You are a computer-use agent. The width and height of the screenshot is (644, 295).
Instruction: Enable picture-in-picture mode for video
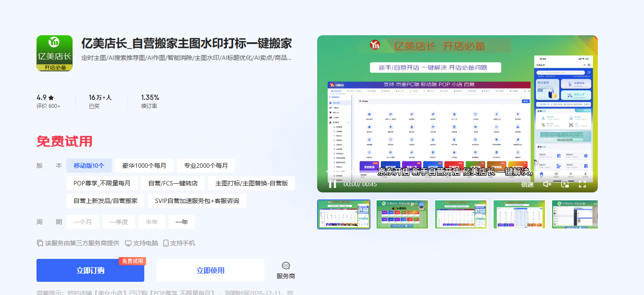coord(565,184)
